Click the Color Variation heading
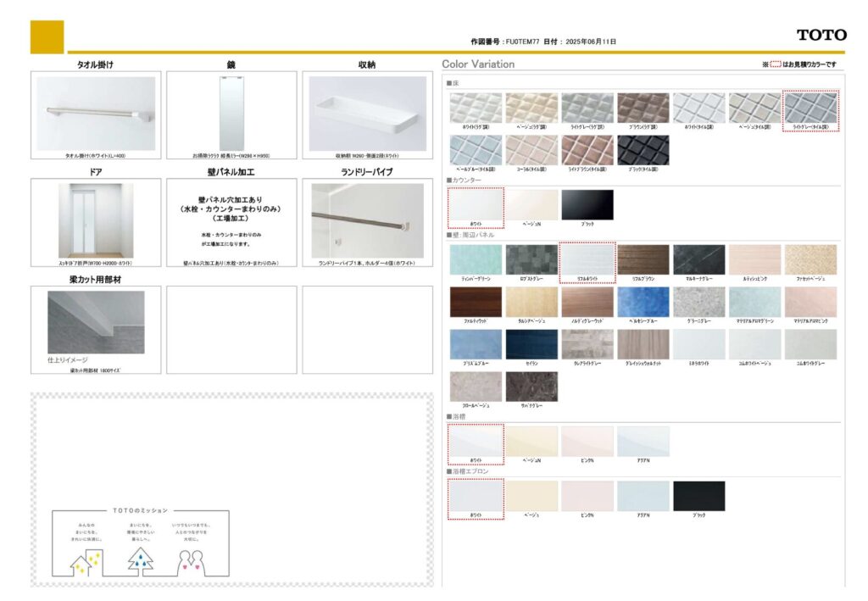 pyautogui.click(x=478, y=64)
